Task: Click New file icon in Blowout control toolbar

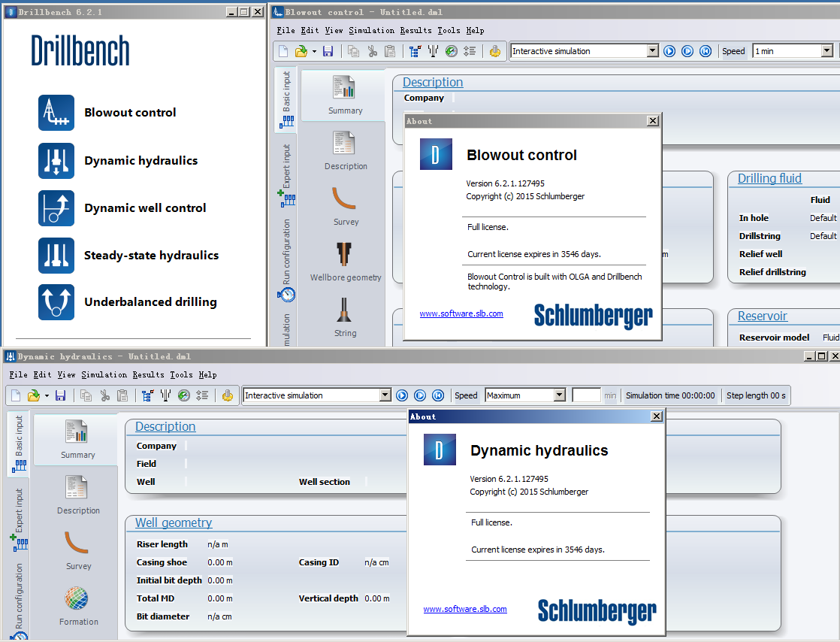Action: (x=283, y=51)
